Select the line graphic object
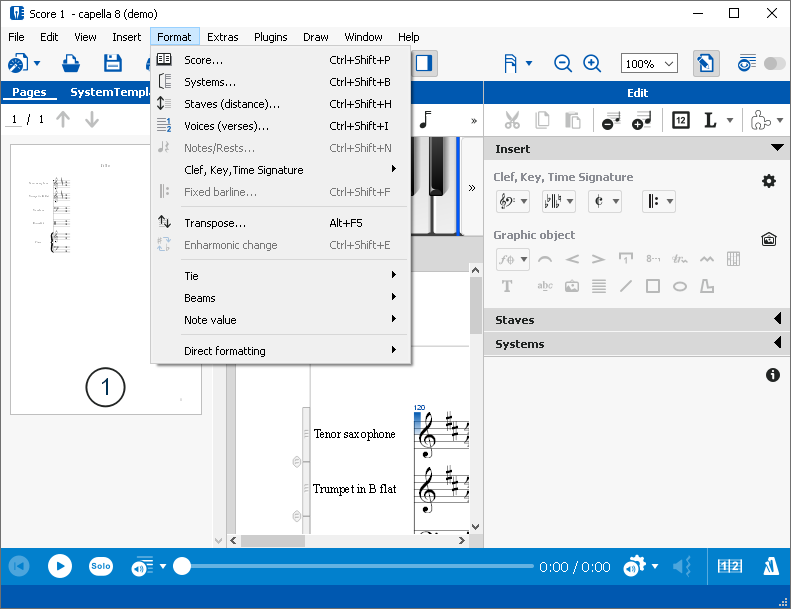Screen dimensions: 791x609 coord(626,287)
